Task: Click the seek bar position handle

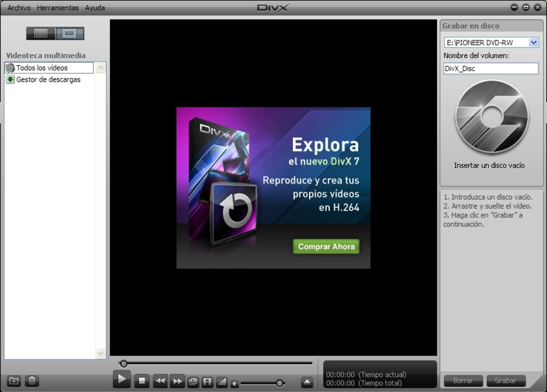Action: click(123, 364)
